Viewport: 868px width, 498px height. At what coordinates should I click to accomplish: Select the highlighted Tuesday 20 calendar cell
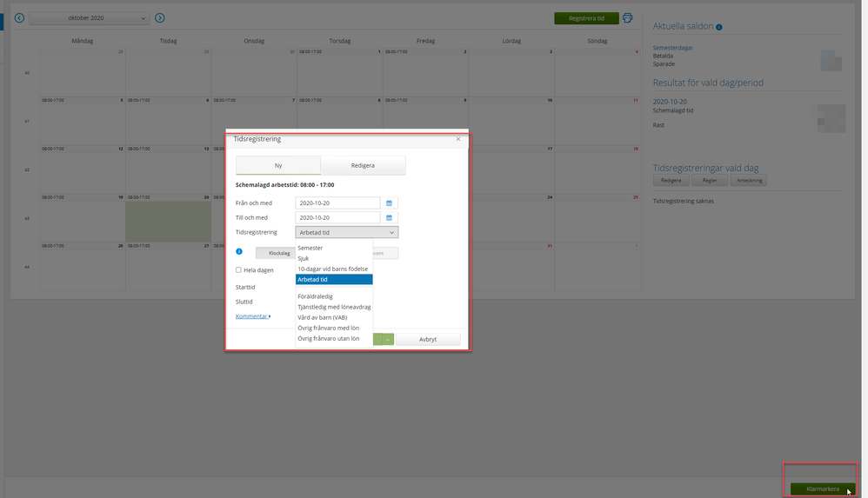click(x=168, y=218)
